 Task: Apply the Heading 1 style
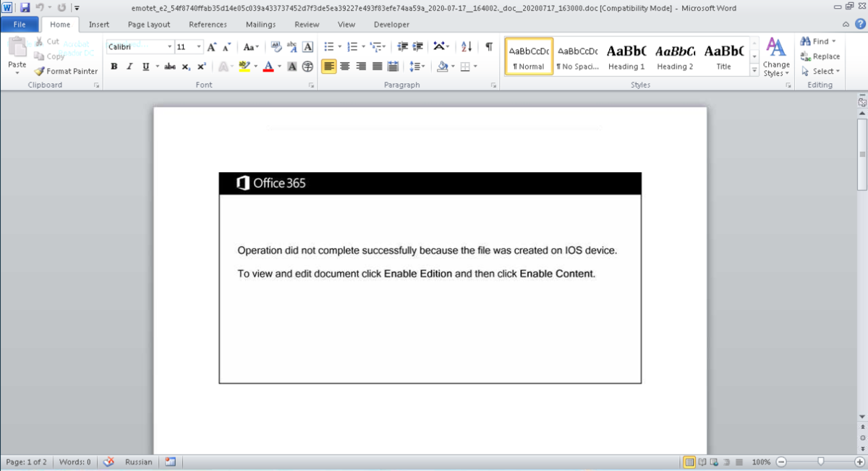(x=626, y=56)
